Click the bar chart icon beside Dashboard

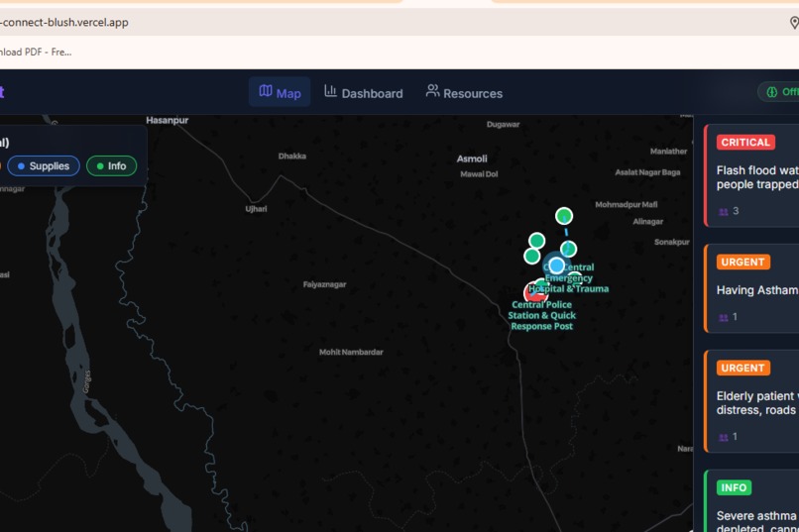click(331, 91)
